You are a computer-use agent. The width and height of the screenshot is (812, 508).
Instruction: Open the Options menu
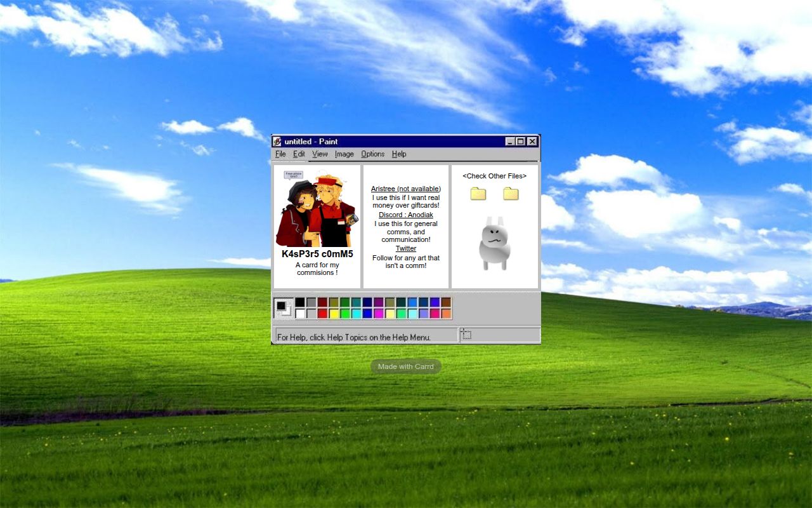[372, 154]
